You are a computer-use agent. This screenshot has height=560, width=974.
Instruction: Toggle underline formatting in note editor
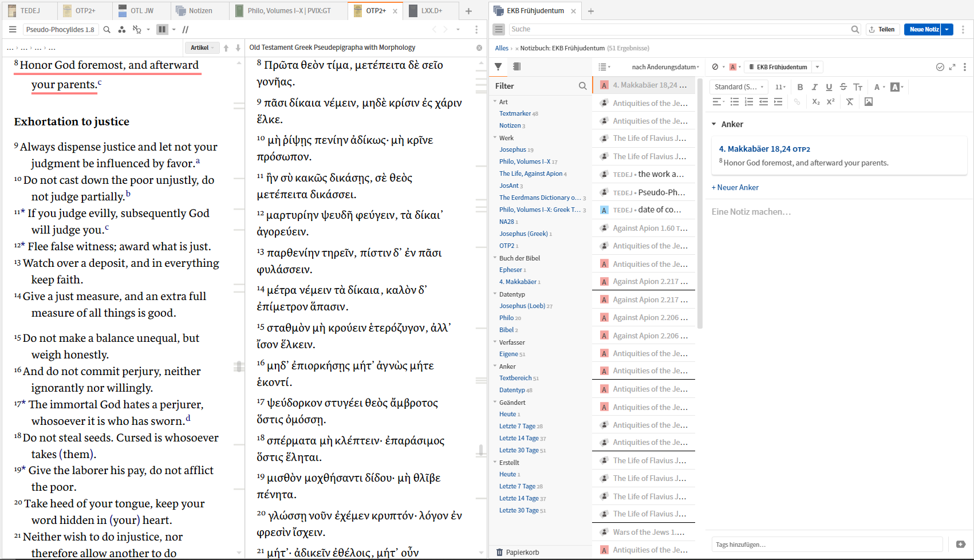tap(829, 87)
